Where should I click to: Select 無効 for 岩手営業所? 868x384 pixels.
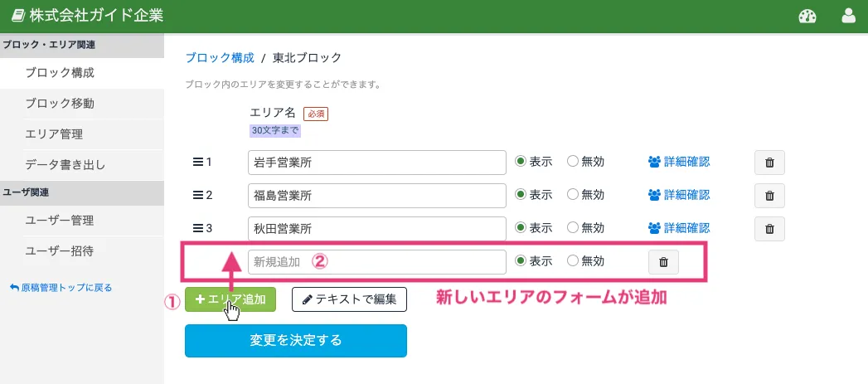573,162
